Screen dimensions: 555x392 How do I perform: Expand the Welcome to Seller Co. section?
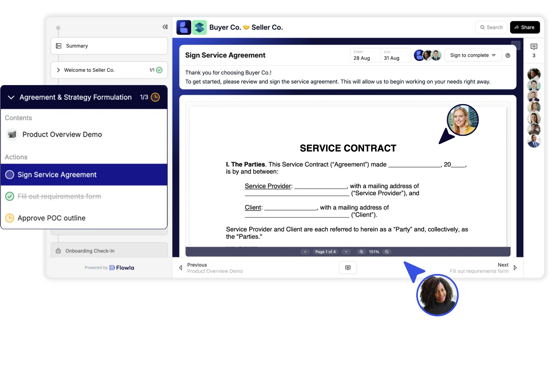(x=58, y=70)
